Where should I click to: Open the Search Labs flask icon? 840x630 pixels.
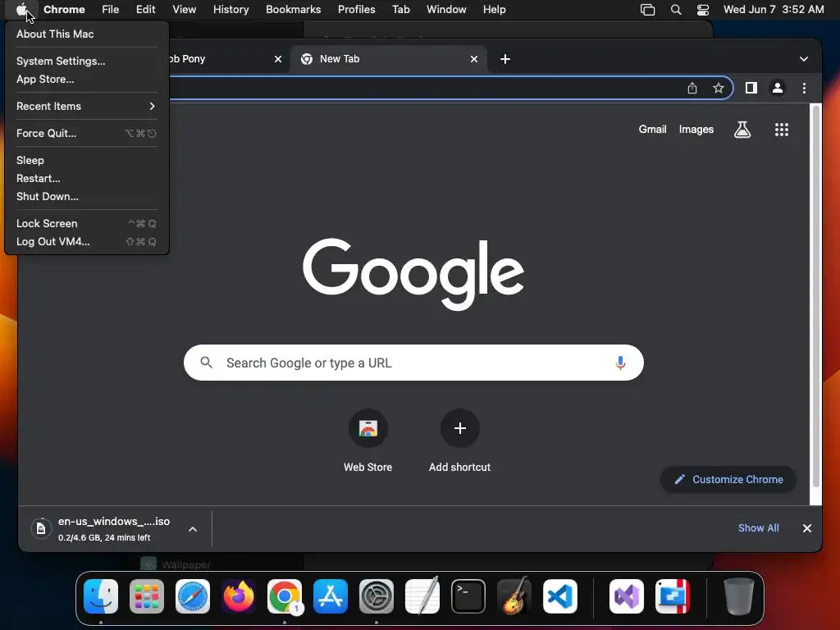742,129
